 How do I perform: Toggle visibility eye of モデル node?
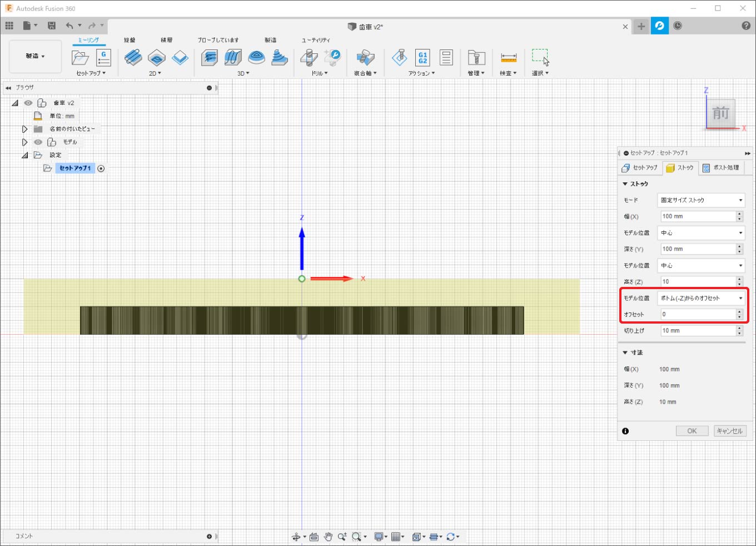click(38, 142)
